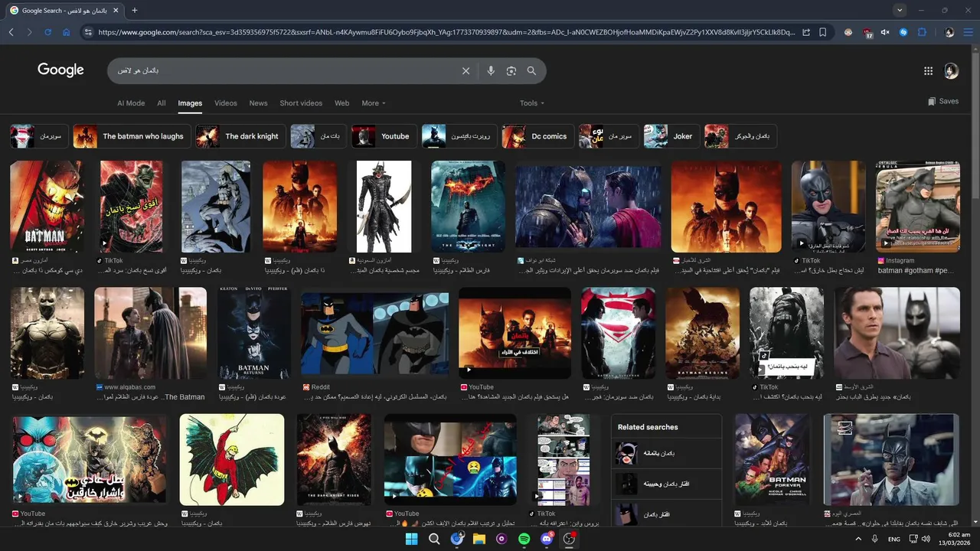Go to the Google homepage logo
Viewport: 980px width, 551px height.
pos(60,70)
